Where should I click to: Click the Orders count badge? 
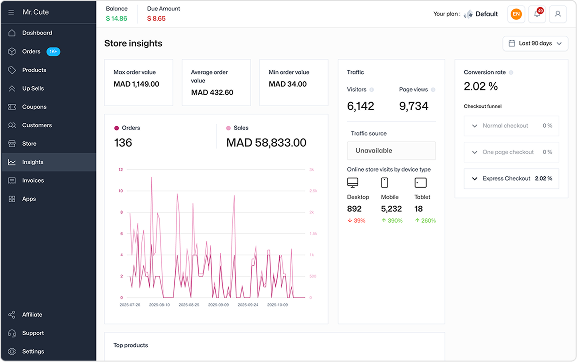pos(53,52)
